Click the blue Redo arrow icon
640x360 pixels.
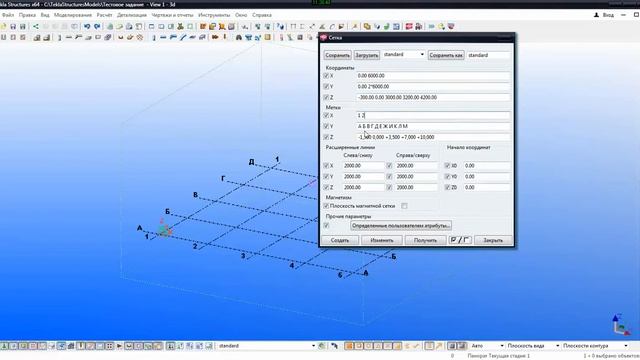pos(97,27)
